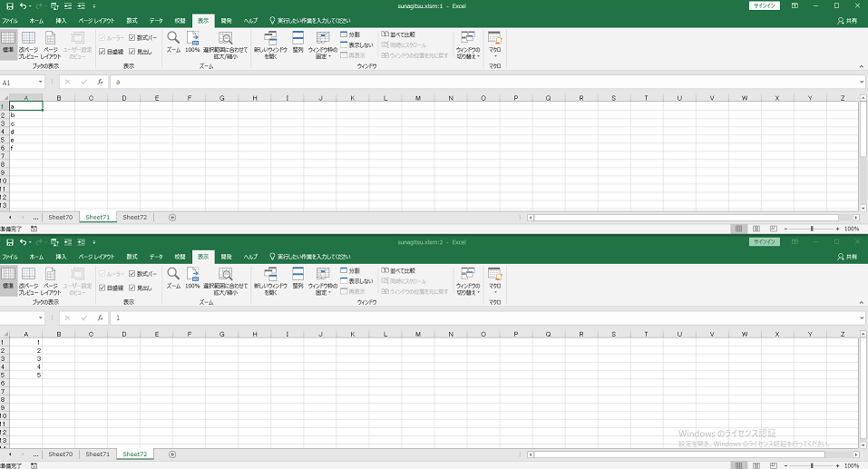Viewport: 868px width, 469px height.
Task: Expand formula bar arrow in top window
Action: click(x=862, y=82)
